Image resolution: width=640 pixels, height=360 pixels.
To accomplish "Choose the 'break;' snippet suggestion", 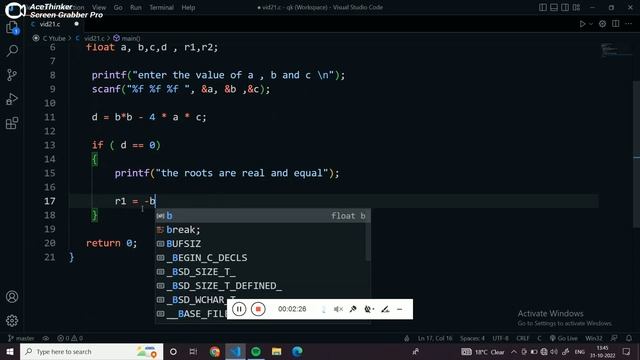I will click(262, 230).
